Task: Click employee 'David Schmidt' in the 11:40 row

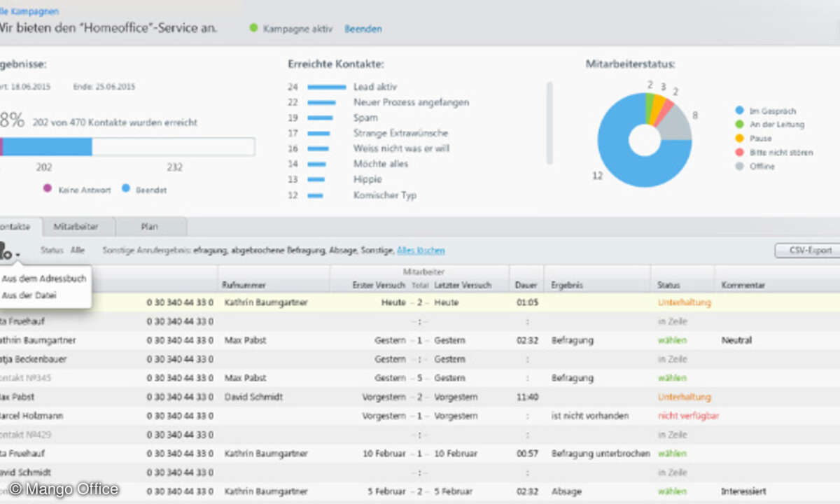Action: pyautogui.click(x=253, y=397)
